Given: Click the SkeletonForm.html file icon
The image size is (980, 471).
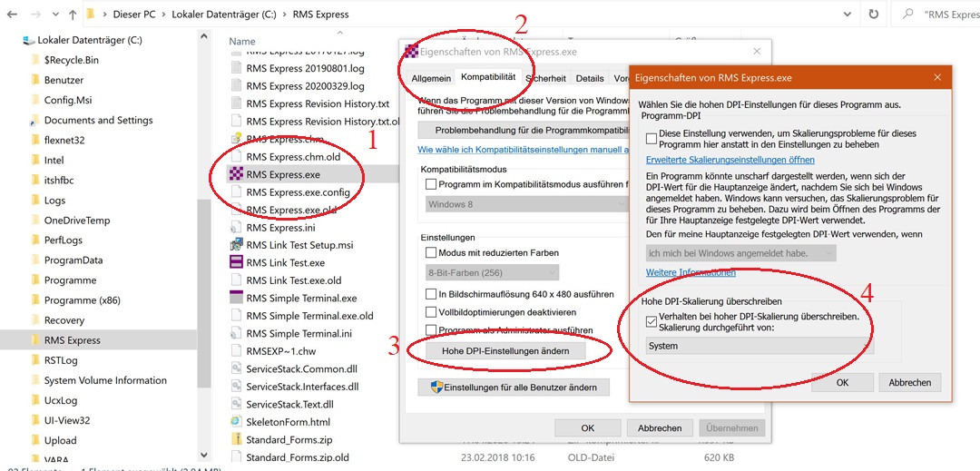Looking at the screenshot, I should coord(236,422).
